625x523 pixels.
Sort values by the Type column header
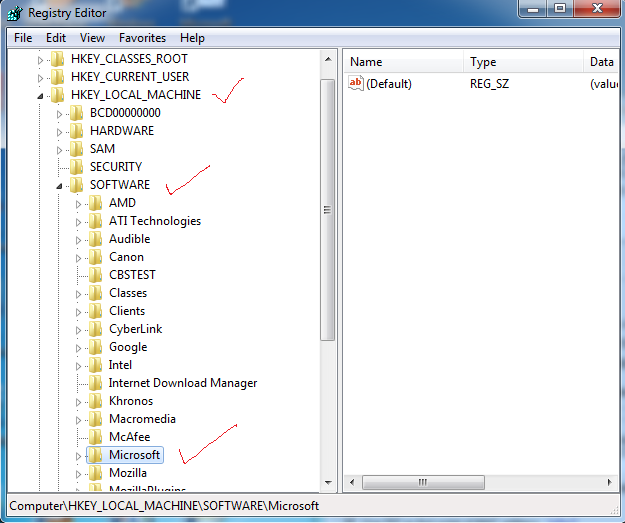[524, 62]
